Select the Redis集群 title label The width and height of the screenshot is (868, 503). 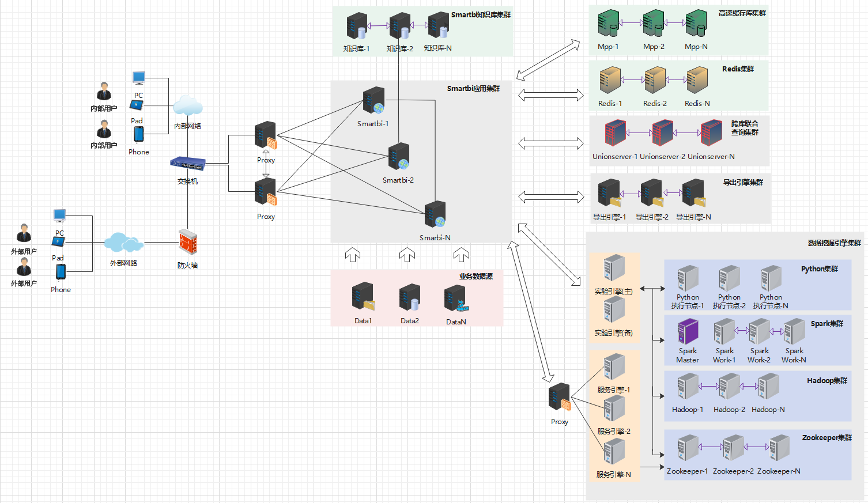738,69
